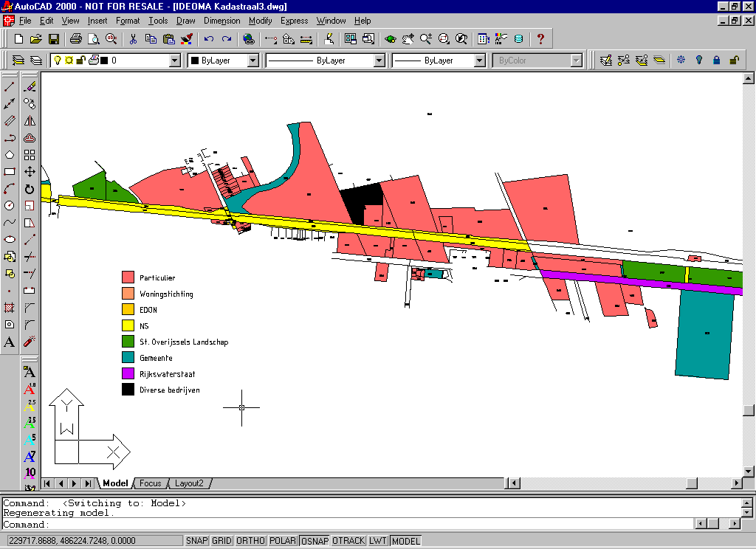Image resolution: width=756 pixels, height=549 pixels.
Task: Select the Explode modify tool
Action: point(30,342)
